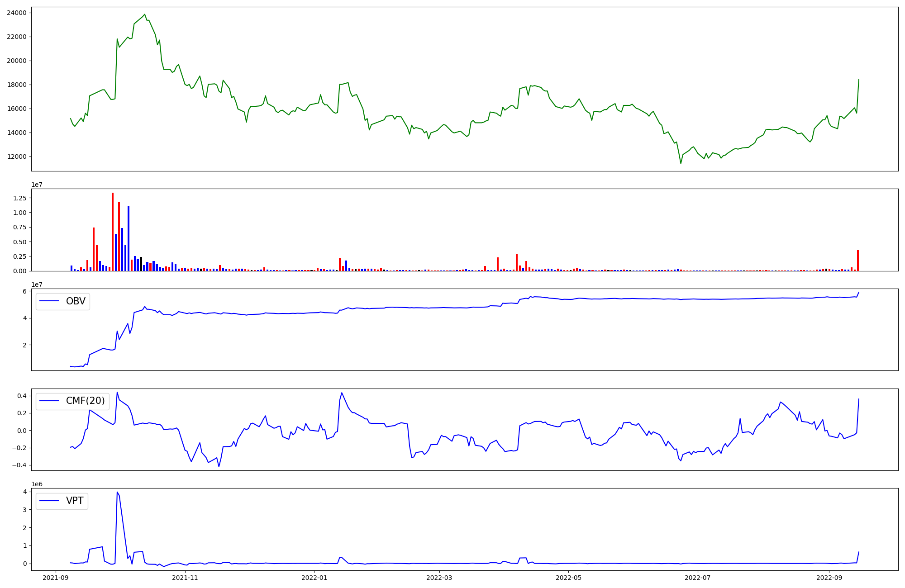
Task: Click the 2021-11 x-axis tick label
Action: 185,578
